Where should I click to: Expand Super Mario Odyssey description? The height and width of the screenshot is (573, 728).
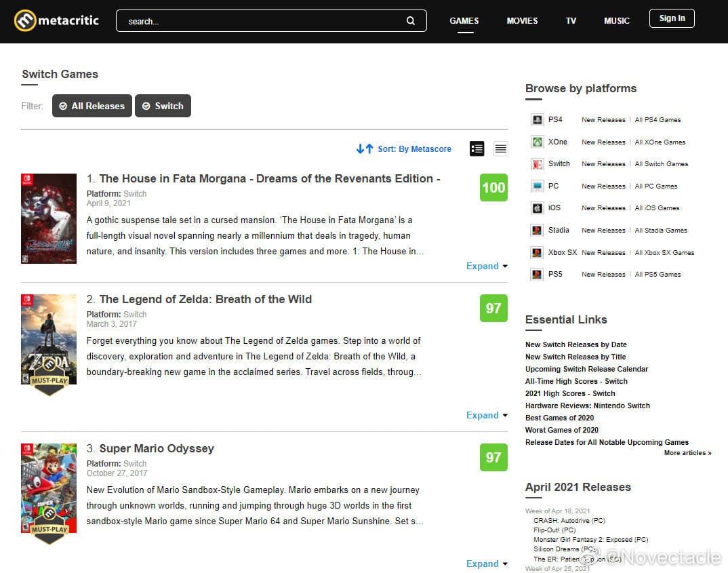pos(487,564)
